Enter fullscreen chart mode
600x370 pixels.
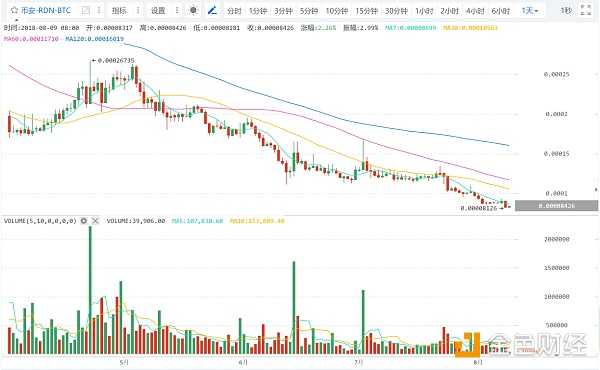(x=585, y=10)
